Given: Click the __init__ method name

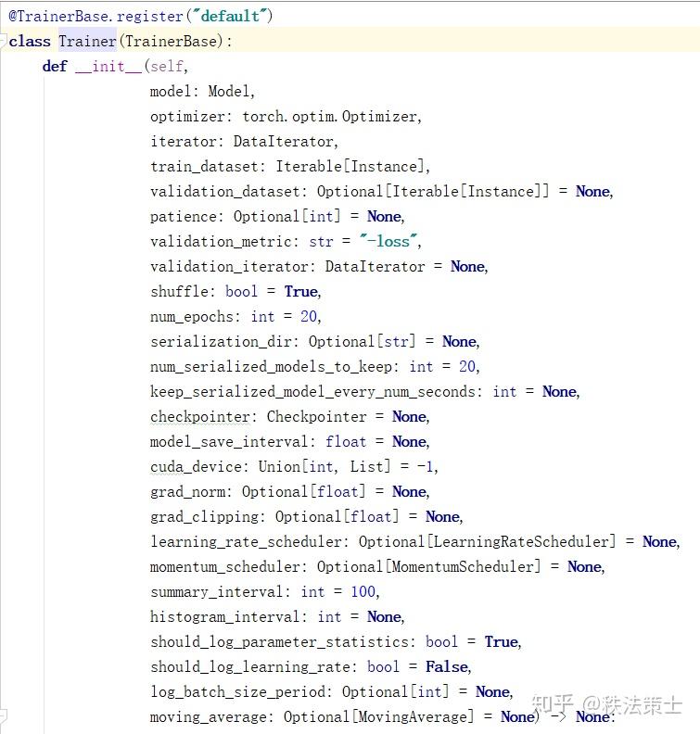Looking at the screenshot, I should click(x=108, y=67).
